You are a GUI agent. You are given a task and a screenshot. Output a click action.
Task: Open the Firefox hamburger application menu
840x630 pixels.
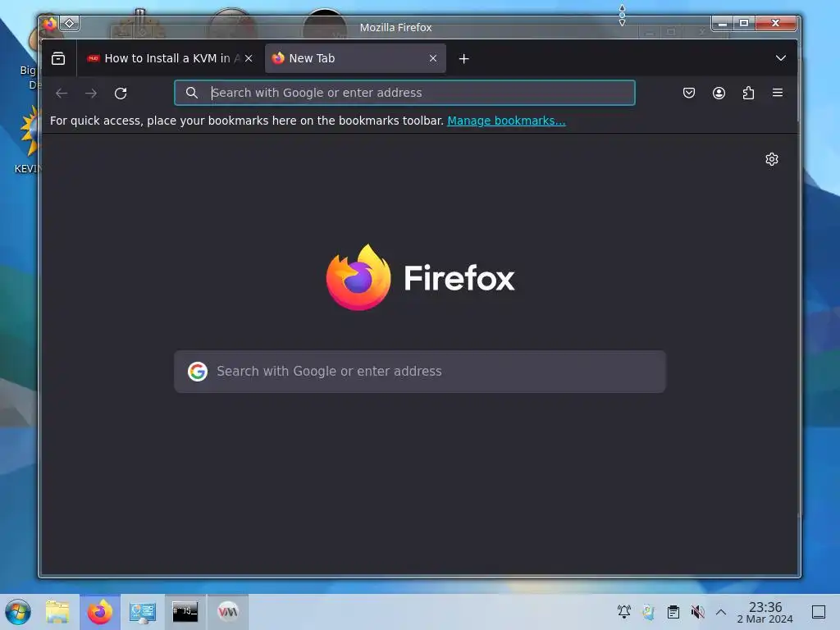pyautogui.click(x=778, y=93)
